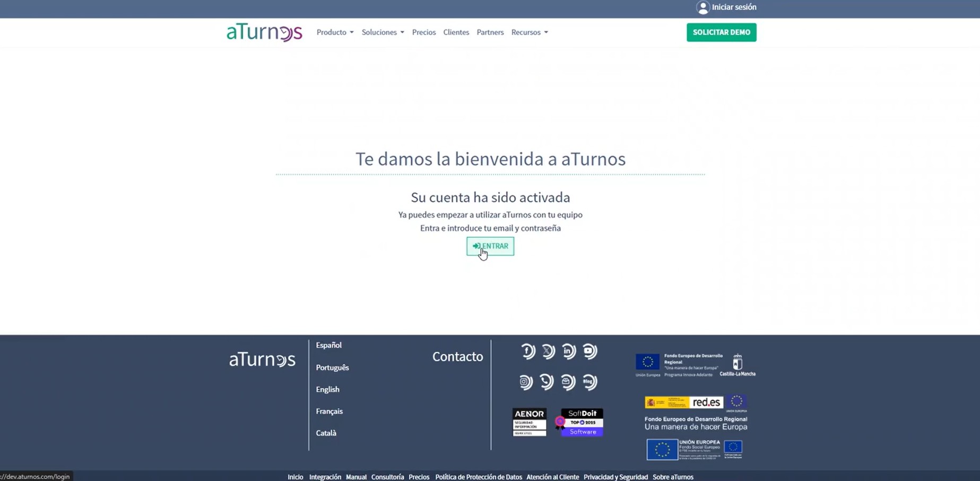This screenshot has height=481, width=980.
Task: Click the email envelope footer icon
Action: click(568, 382)
